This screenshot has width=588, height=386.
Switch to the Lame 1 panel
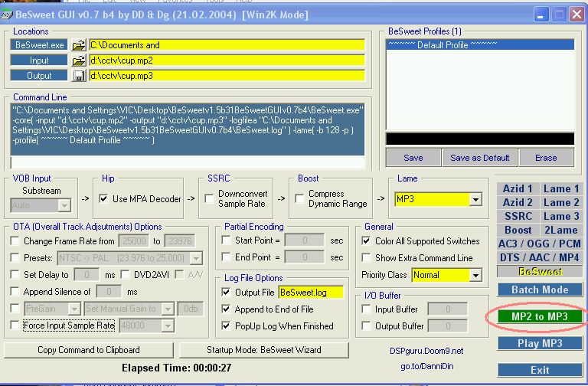561,188
